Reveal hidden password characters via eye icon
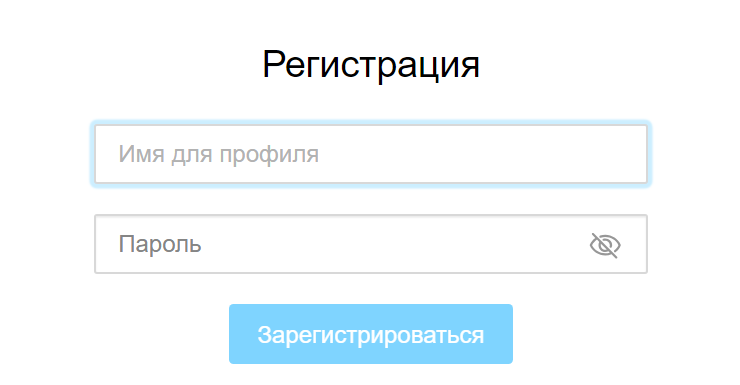This screenshot has height=385, width=740. pos(605,245)
